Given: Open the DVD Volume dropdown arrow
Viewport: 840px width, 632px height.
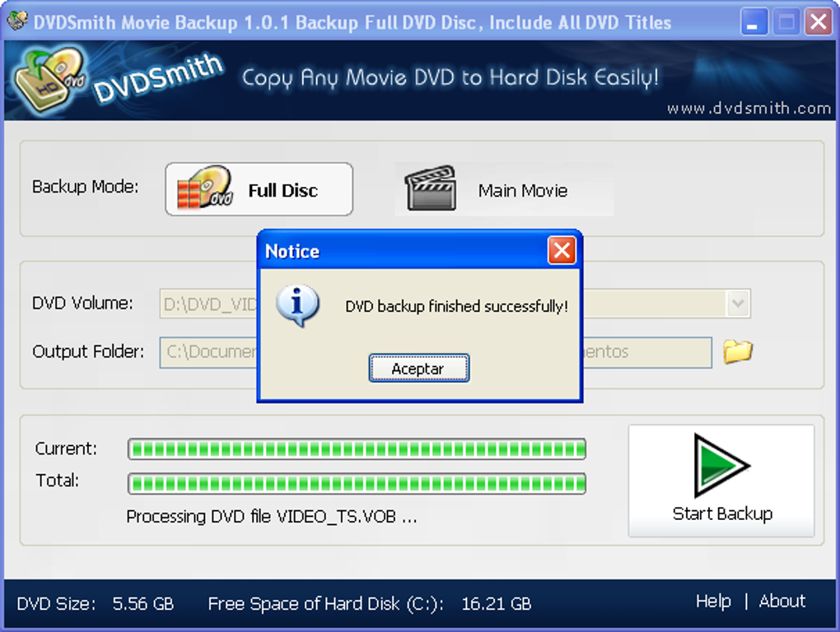Looking at the screenshot, I should pyautogui.click(x=738, y=304).
